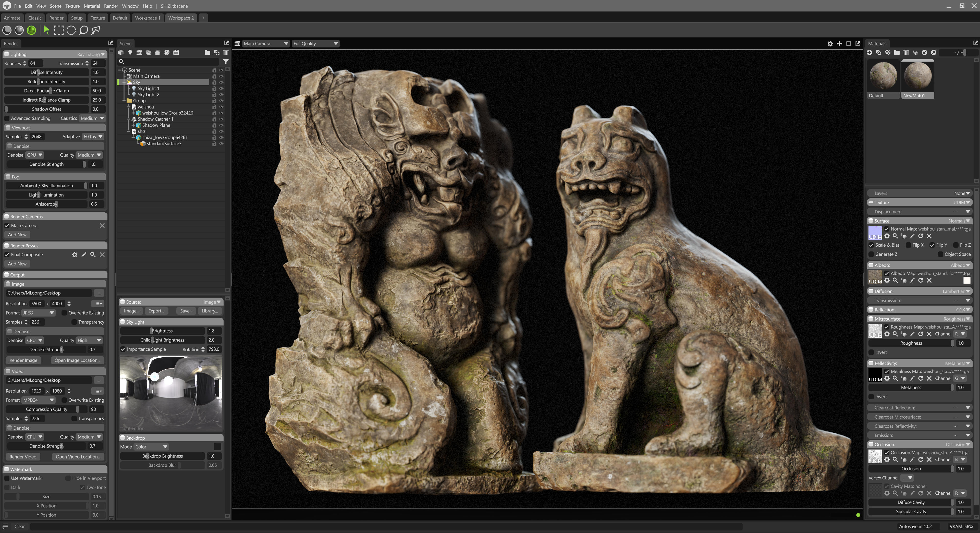Click Open Video Location button

click(78, 457)
